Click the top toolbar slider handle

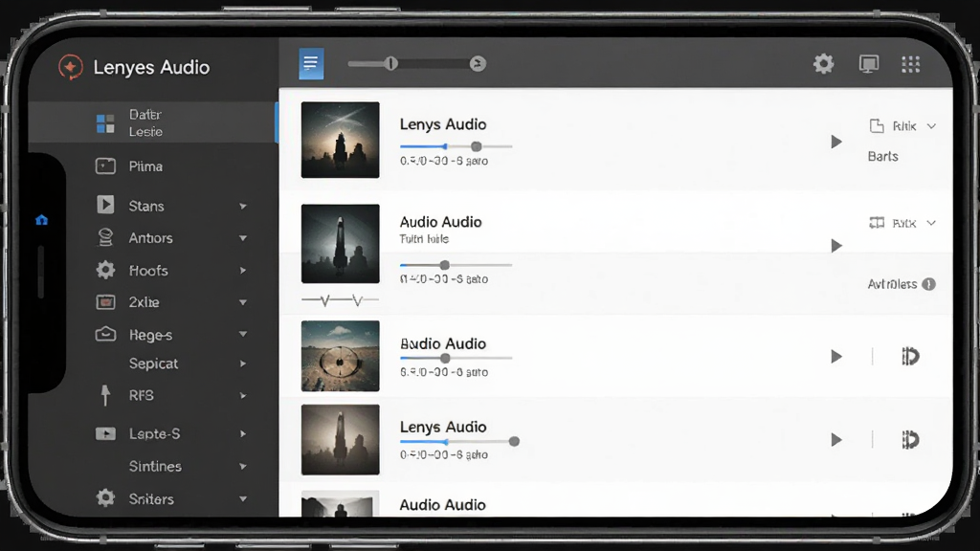[x=390, y=64]
